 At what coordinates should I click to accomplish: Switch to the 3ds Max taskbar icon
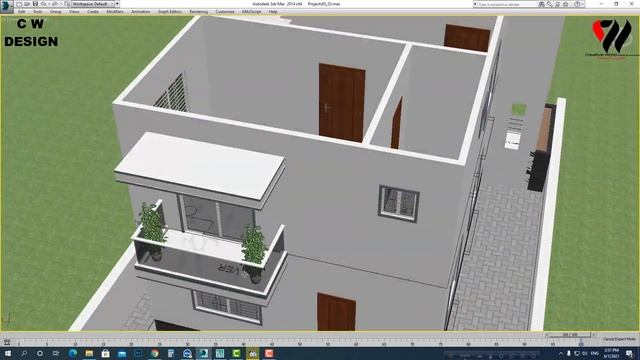tap(204, 353)
